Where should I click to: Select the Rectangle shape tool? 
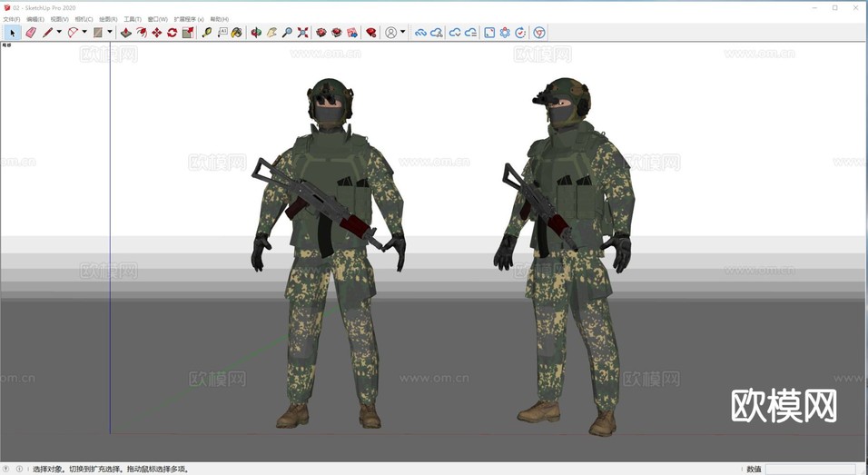[98, 33]
